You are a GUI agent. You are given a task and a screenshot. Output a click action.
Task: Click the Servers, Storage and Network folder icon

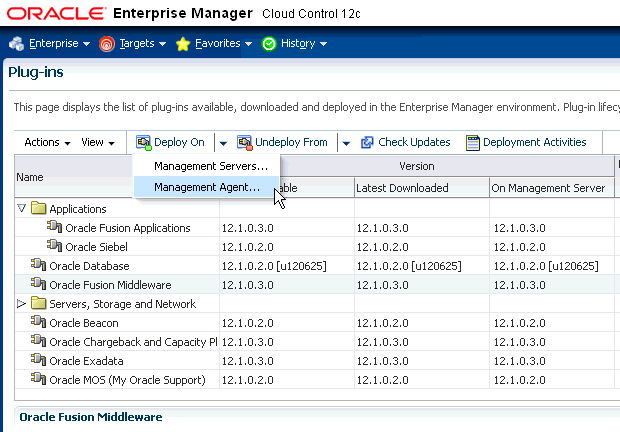pyautogui.click(x=38, y=303)
